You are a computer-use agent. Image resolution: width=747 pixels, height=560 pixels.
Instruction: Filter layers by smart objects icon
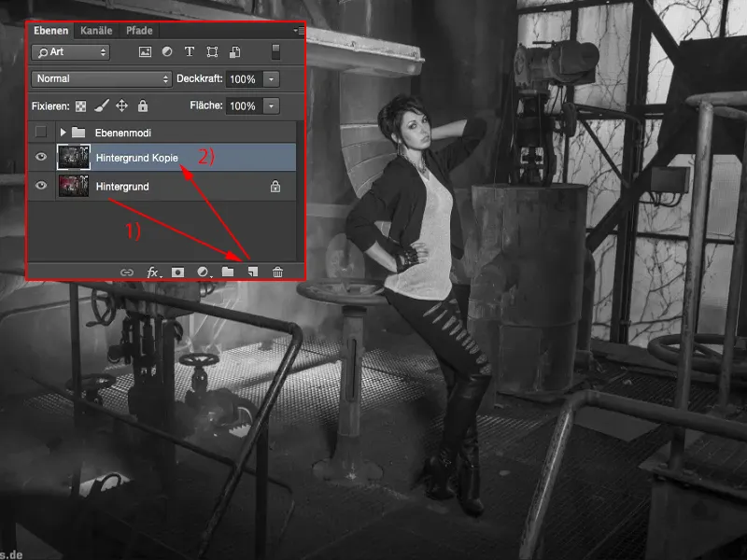(235, 52)
